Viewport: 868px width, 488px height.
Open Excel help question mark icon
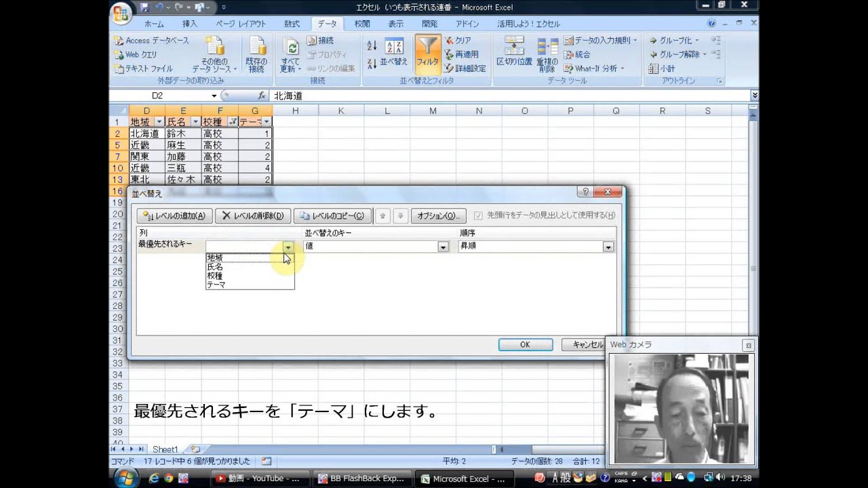711,23
